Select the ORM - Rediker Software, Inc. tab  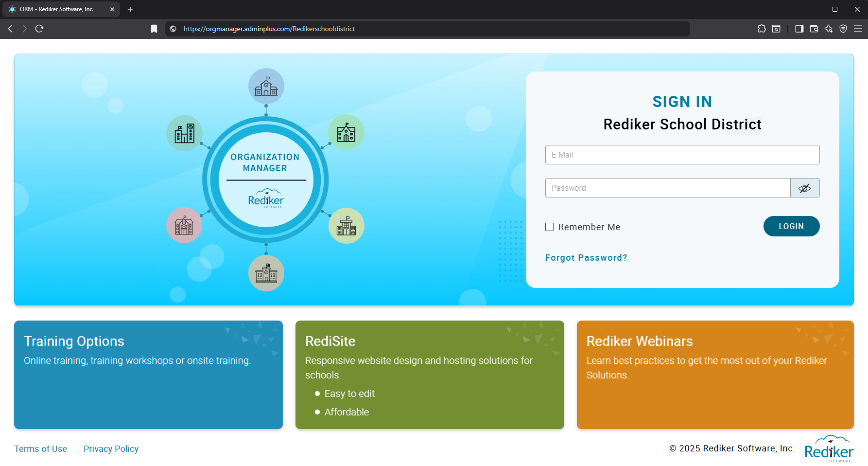(x=62, y=9)
